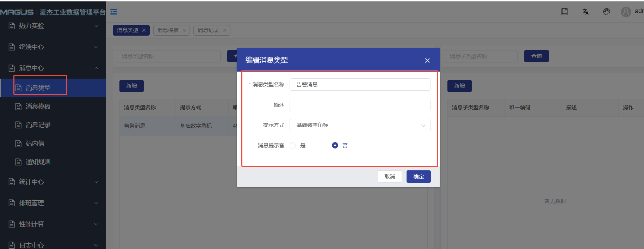Select 否 for 消息提示音

(335, 145)
